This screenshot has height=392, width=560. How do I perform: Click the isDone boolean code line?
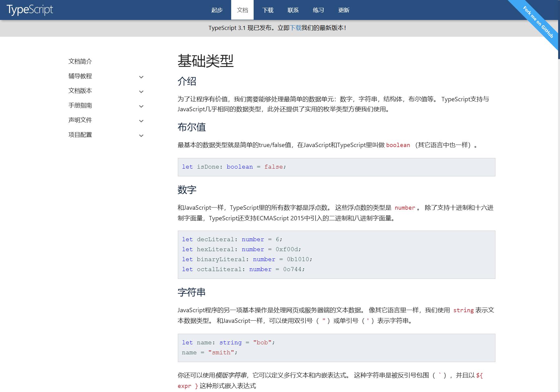coord(234,167)
